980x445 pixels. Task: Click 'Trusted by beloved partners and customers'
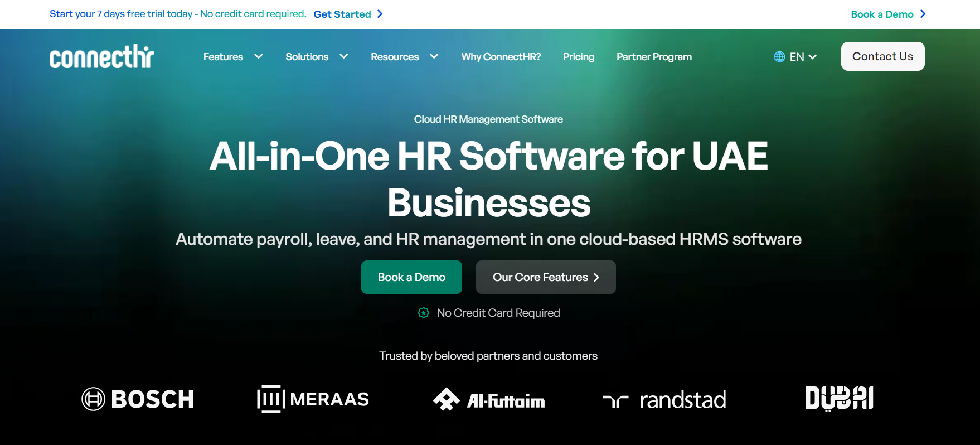(488, 356)
